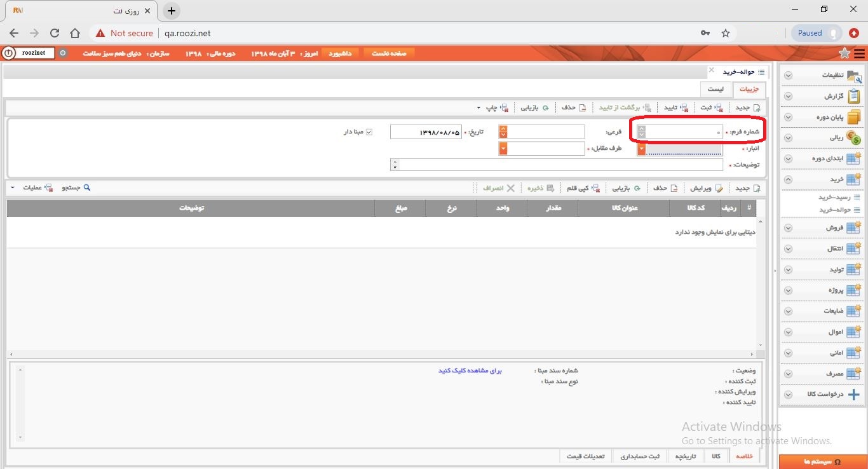Click جدید in the form toolbar

click(x=748, y=108)
